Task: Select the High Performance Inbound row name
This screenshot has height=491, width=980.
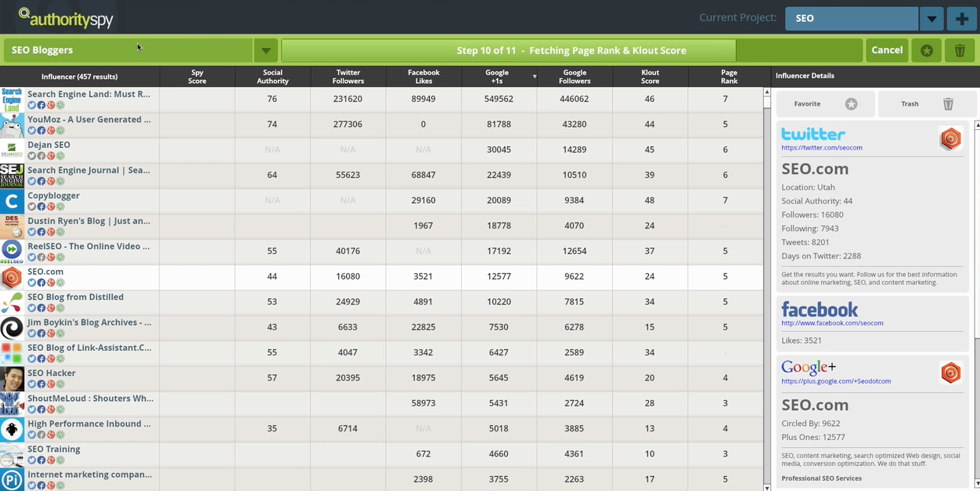Action: tap(89, 424)
